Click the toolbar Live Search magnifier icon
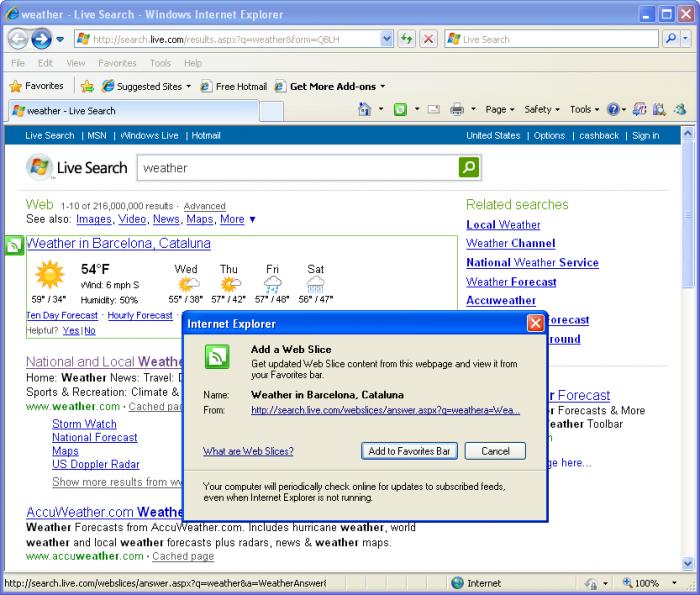Image resolution: width=700 pixels, height=595 pixels. [x=670, y=39]
